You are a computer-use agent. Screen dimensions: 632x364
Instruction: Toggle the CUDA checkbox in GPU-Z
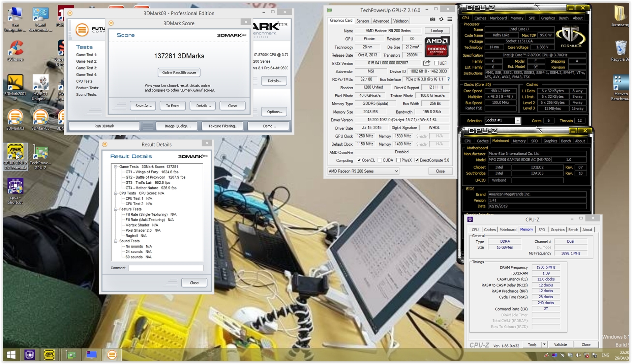click(x=380, y=160)
